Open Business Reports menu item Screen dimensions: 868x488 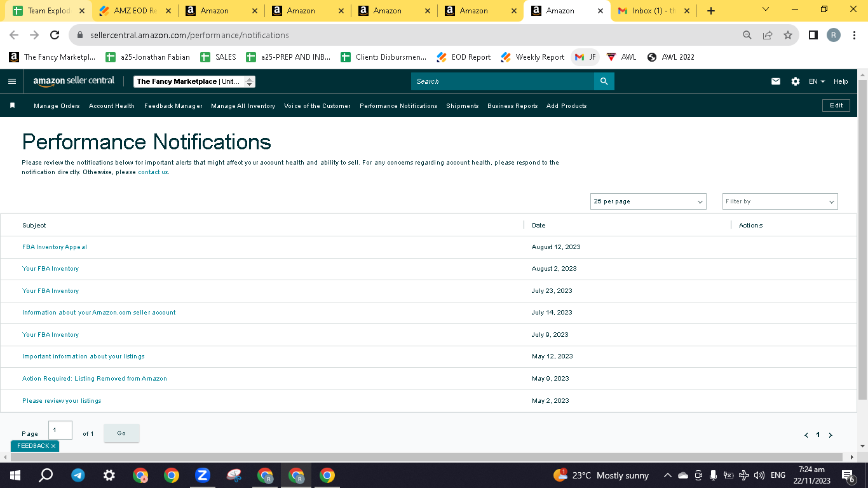tap(512, 106)
